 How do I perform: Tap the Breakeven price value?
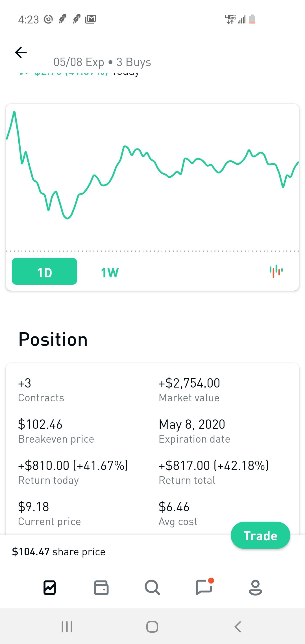click(40, 425)
